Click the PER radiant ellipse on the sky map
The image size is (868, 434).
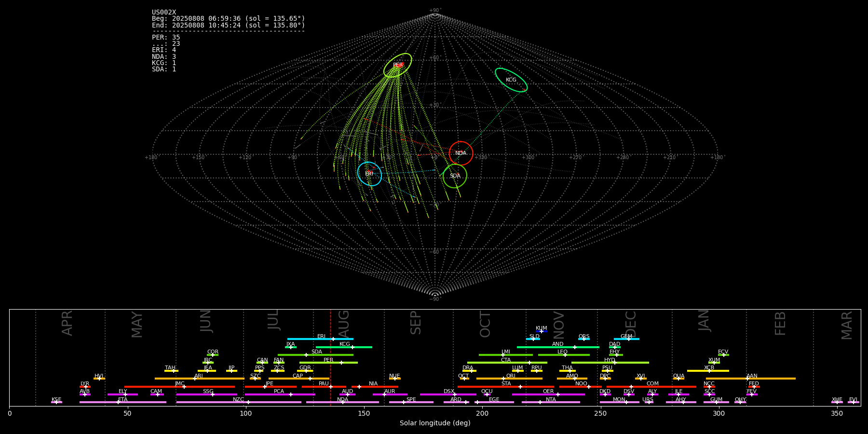tap(398, 65)
